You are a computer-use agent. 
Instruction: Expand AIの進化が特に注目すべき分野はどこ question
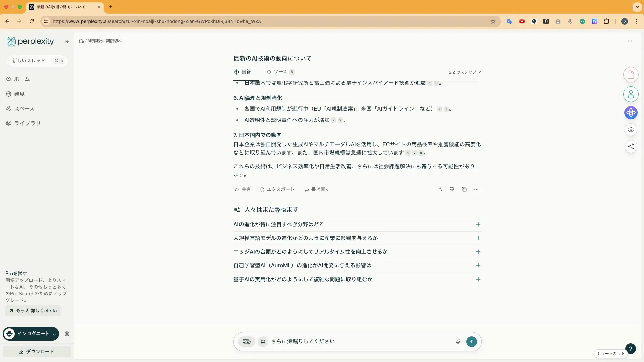coord(478,224)
